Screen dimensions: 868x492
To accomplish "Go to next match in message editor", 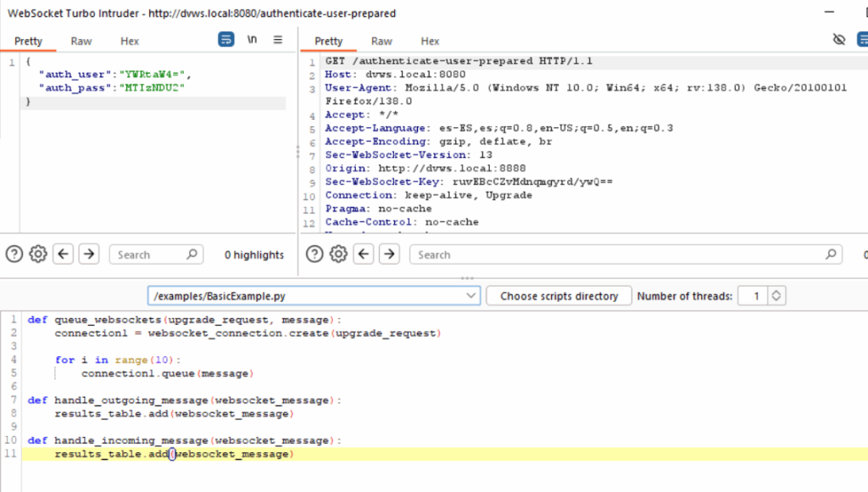I will coord(89,254).
